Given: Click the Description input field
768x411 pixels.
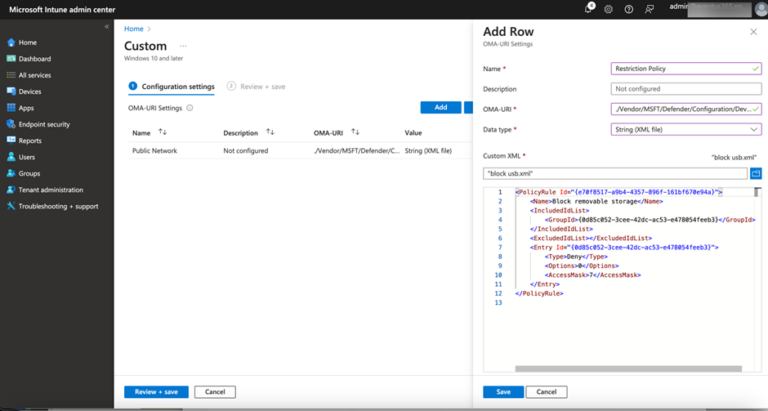Looking at the screenshot, I should coord(686,89).
